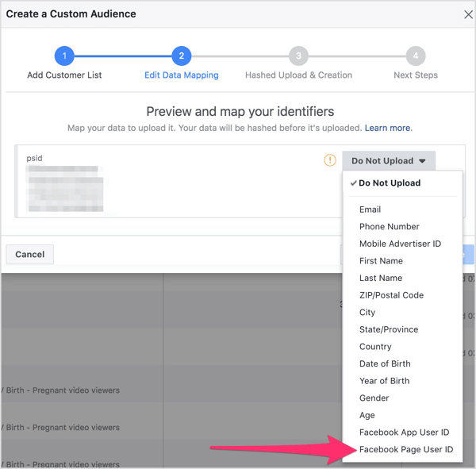Viewport: 476px width, 469px height.
Task: Select Date of Birth option
Action: click(x=385, y=363)
